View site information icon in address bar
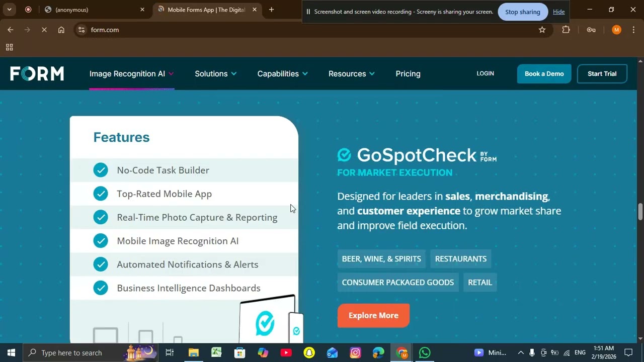 coord(82,30)
